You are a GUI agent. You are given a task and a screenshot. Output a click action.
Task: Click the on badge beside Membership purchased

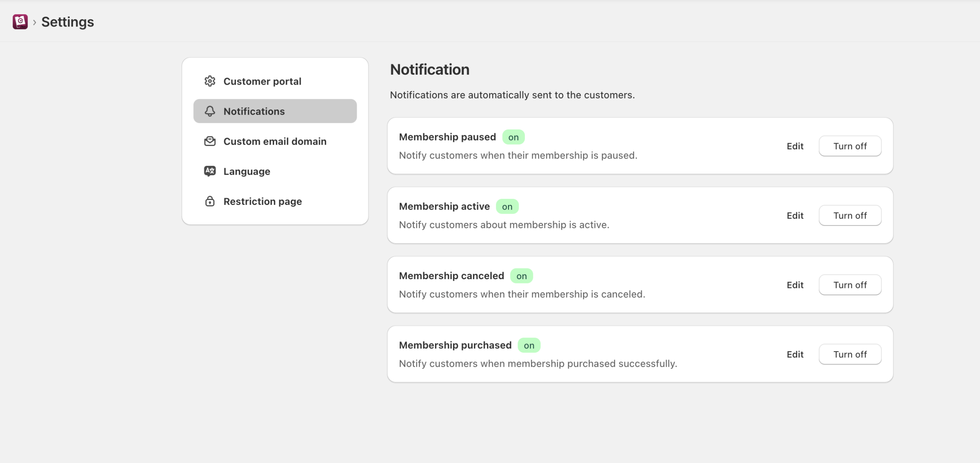point(529,345)
